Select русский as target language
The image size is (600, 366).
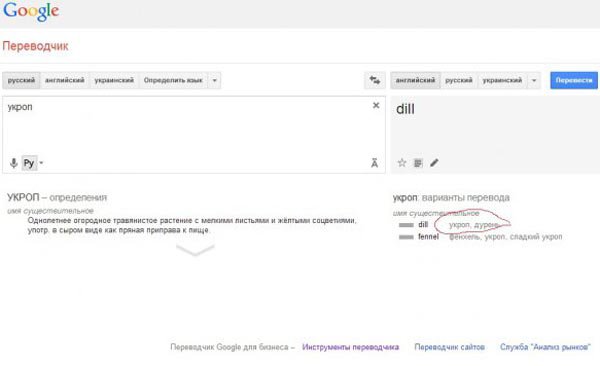point(459,80)
